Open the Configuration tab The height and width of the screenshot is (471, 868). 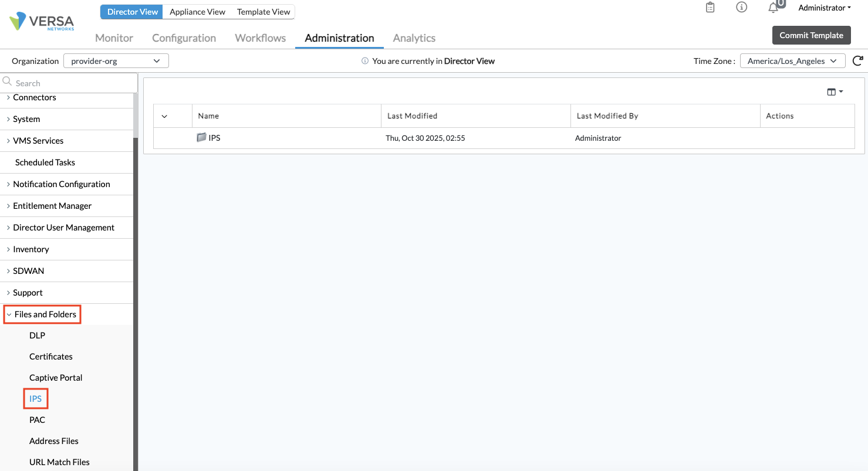184,38
